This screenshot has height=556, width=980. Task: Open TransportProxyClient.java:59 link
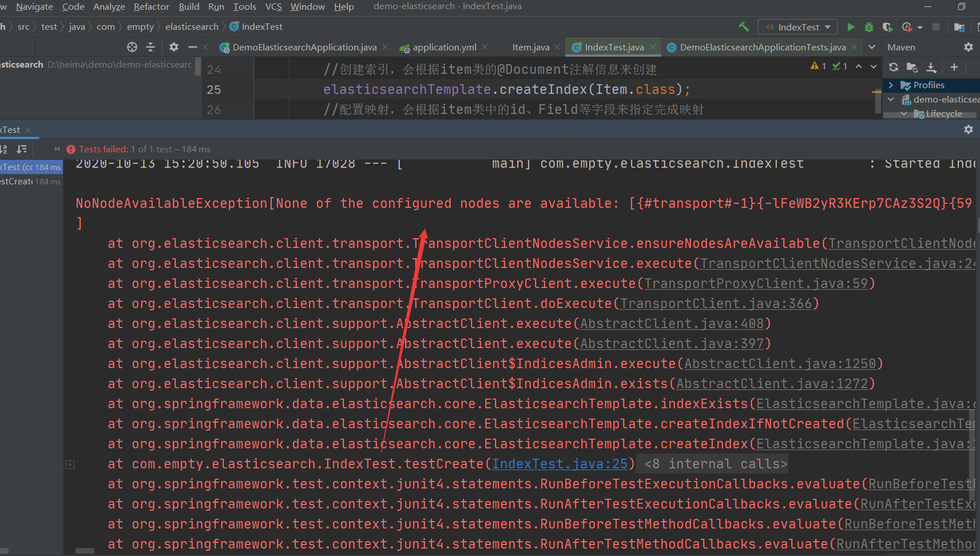(x=756, y=283)
